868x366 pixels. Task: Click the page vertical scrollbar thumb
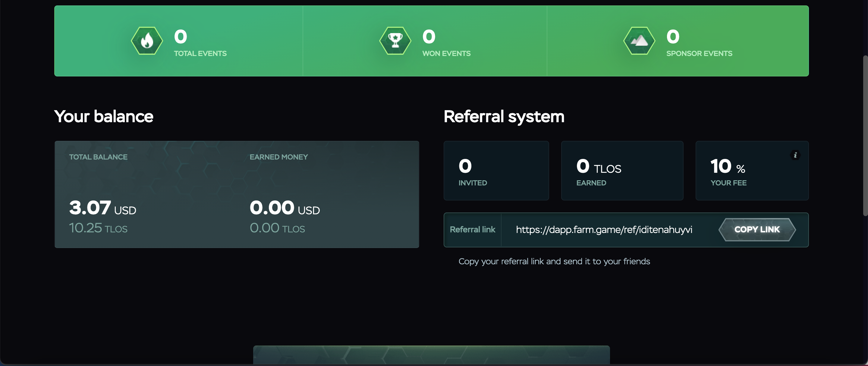click(x=865, y=135)
